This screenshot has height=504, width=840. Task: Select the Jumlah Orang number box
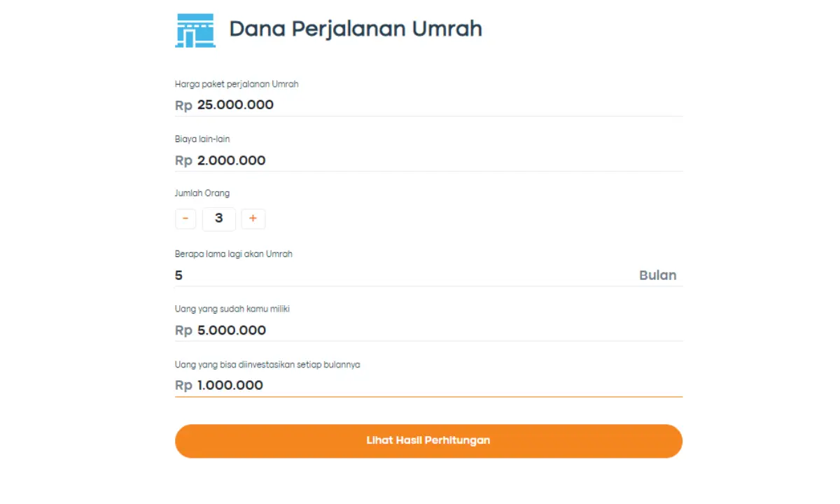pyautogui.click(x=219, y=218)
